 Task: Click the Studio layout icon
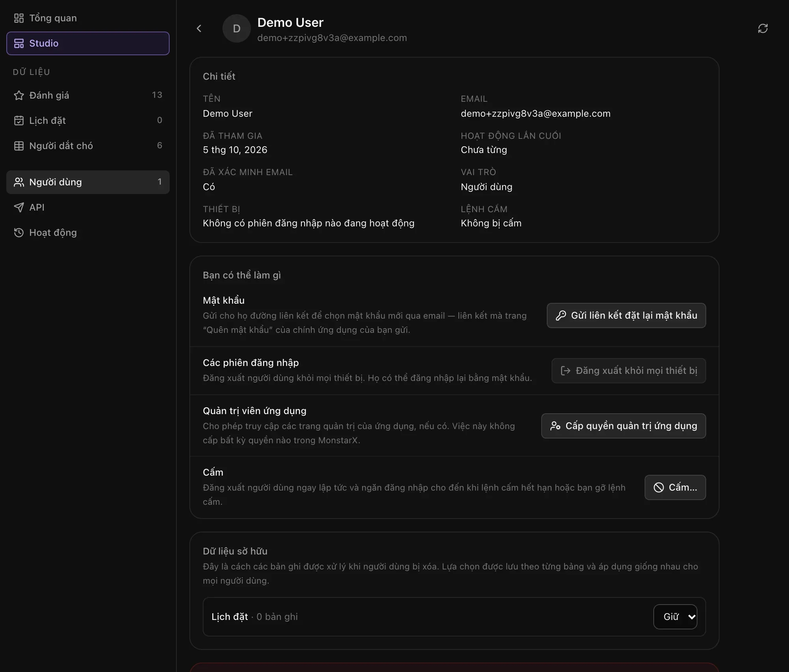[x=19, y=43]
